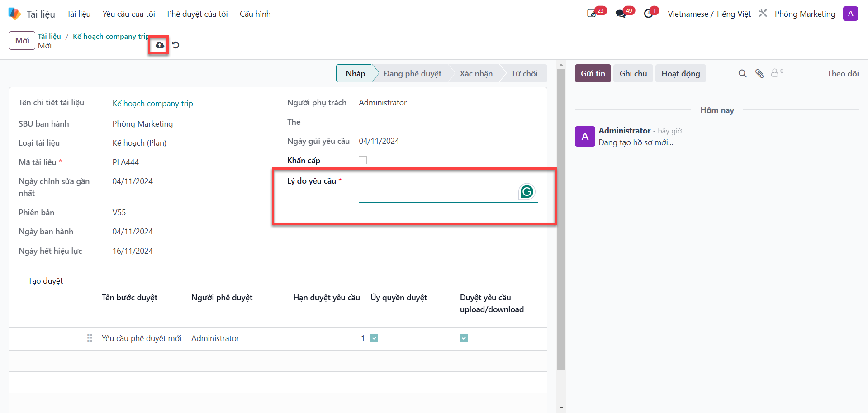Viewport: 868px width, 413px height.
Task: Discard changes with the undo arrow icon
Action: click(x=176, y=45)
